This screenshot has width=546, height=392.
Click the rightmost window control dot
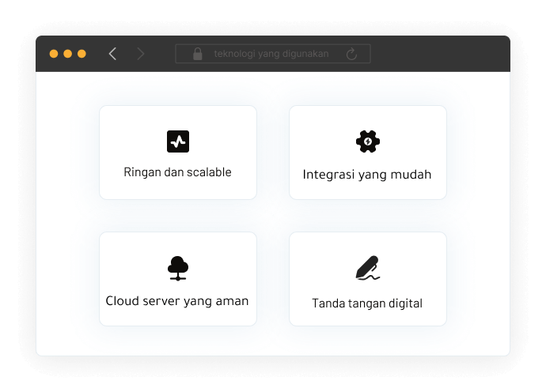pos(82,54)
